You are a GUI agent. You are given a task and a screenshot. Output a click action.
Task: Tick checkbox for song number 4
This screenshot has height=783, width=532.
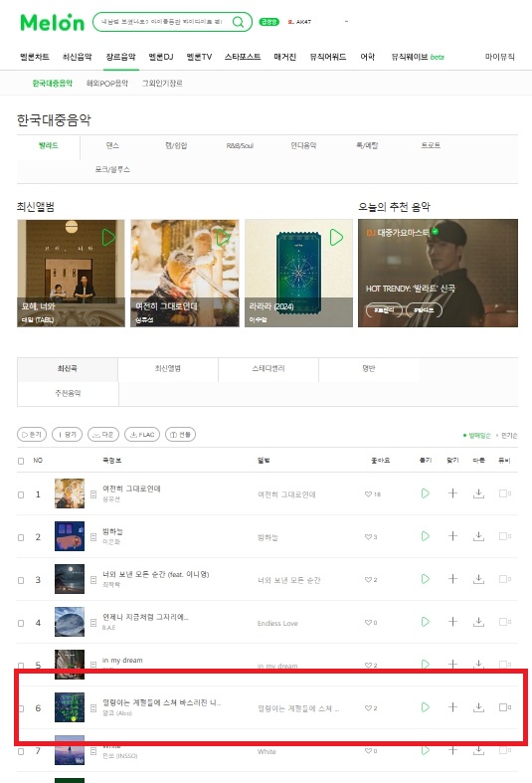click(x=21, y=623)
